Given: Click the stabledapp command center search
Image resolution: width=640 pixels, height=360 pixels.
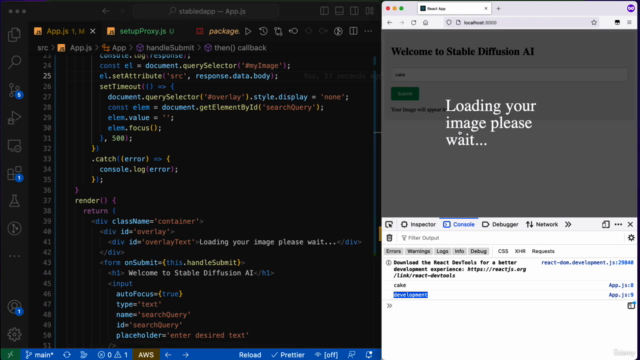Looking at the screenshot, I should click(207, 11).
